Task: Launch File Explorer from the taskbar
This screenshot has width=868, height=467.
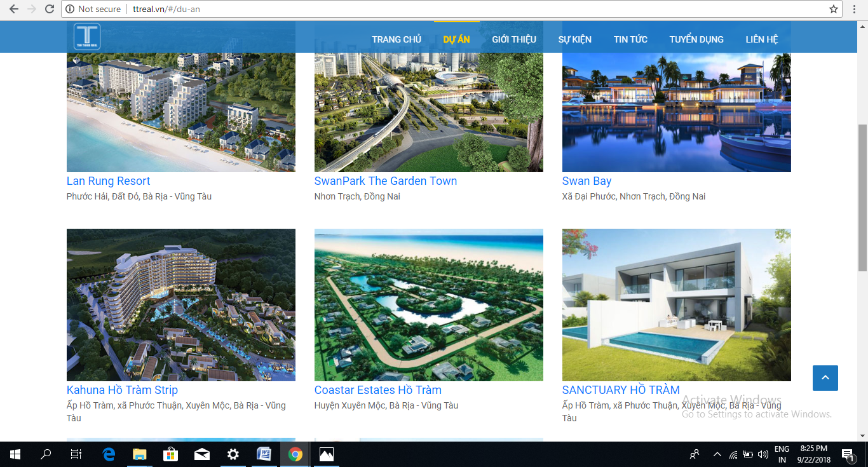Action: (139, 454)
